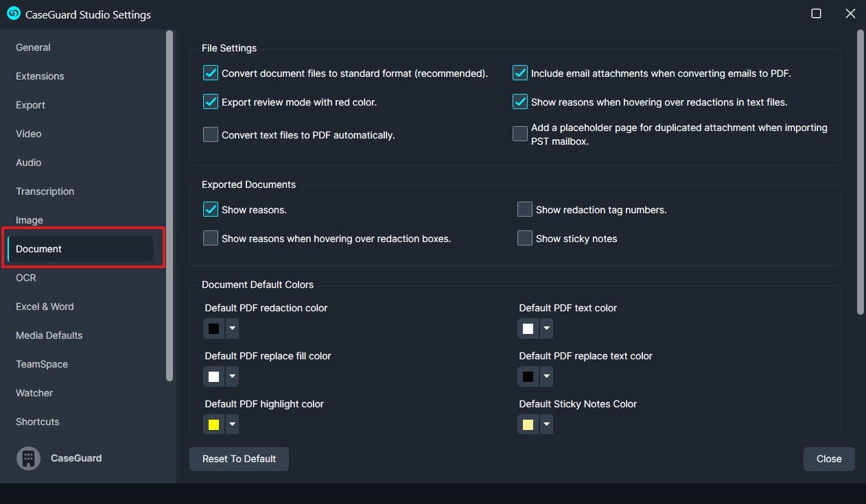The width and height of the screenshot is (866, 504).
Task: Switch to Transcription settings
Action: (45, 191)
